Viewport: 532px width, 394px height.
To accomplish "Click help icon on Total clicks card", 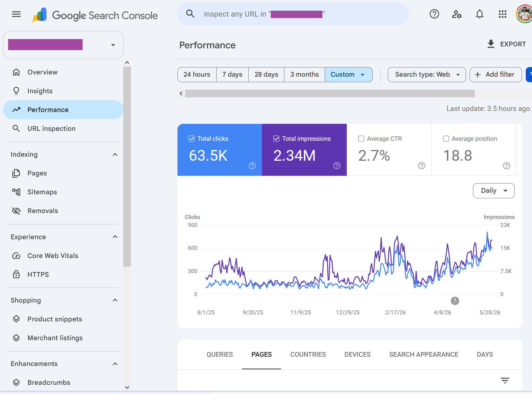I will 252,165.
